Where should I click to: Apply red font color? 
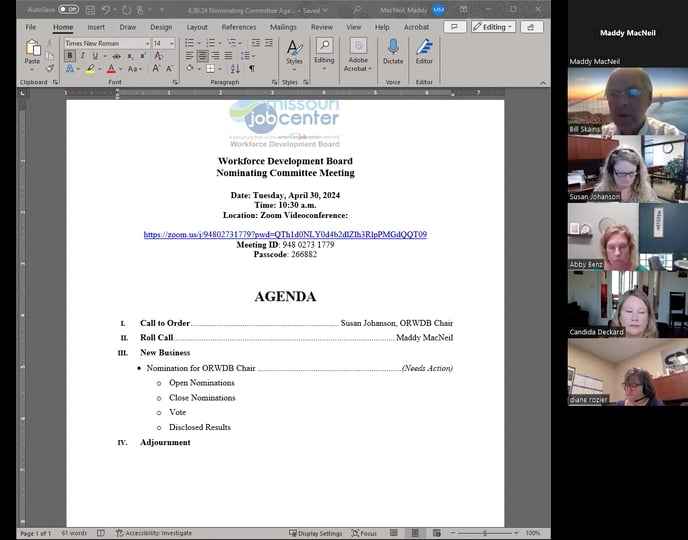pyautogui.click(x=111, y=69)
